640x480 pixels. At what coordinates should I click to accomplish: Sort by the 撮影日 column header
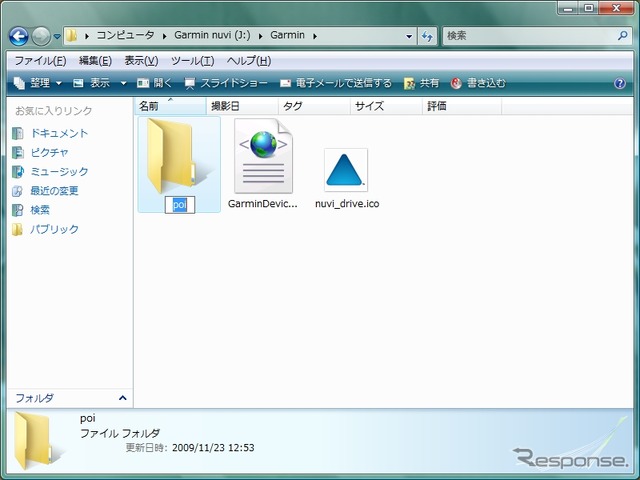tap(242, 106)
